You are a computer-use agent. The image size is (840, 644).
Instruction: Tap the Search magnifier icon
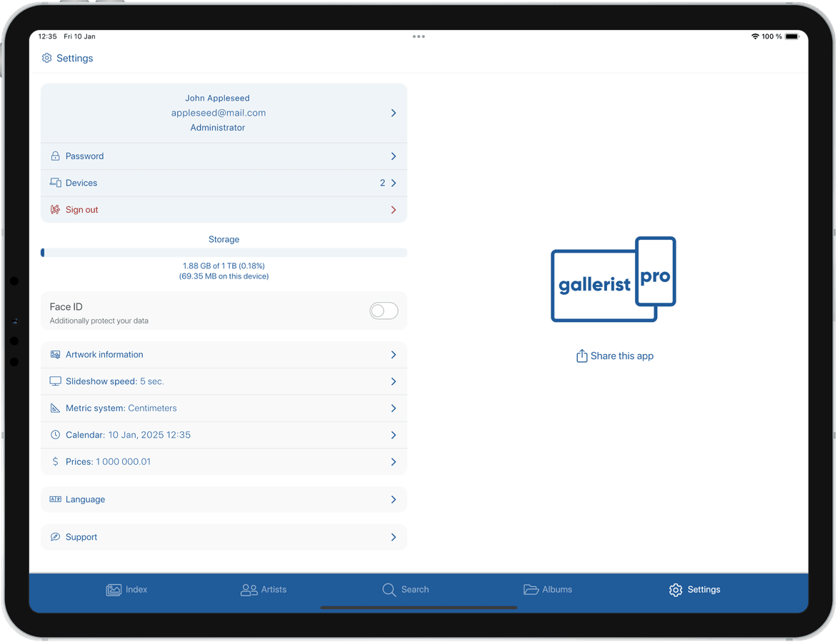coord(389,589)
